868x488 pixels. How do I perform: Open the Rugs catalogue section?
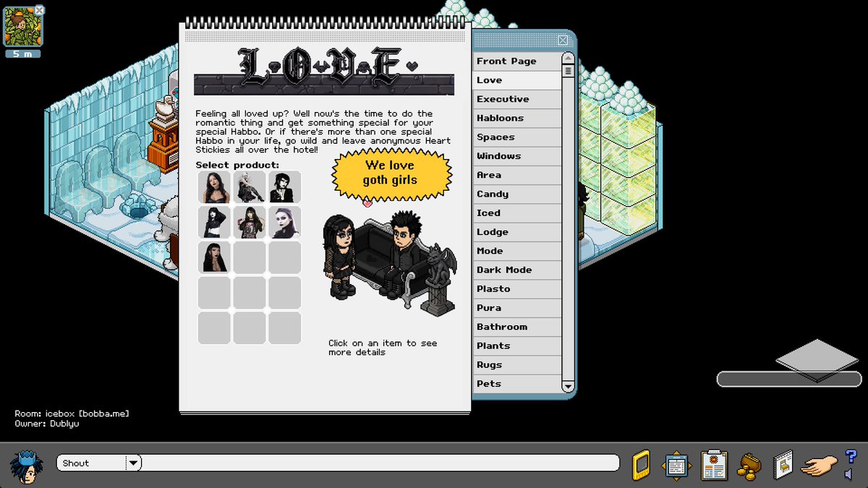click(517, 364)
